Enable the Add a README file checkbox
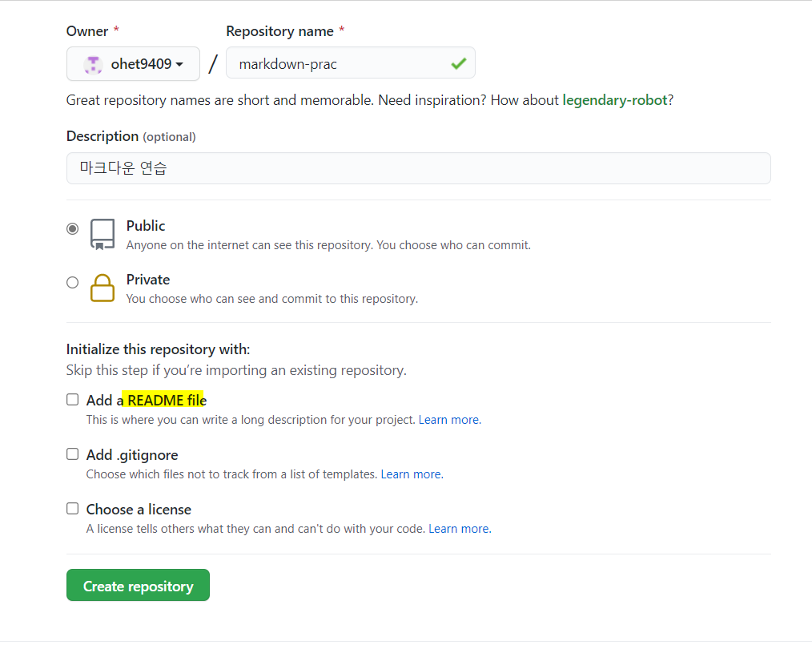Viewport: 812px width, 645px height. point(73,400)
